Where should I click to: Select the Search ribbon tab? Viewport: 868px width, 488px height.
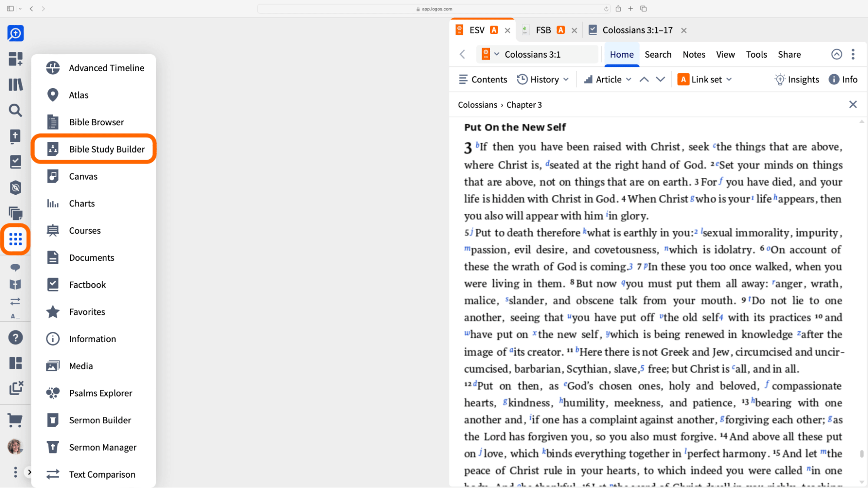658,55
